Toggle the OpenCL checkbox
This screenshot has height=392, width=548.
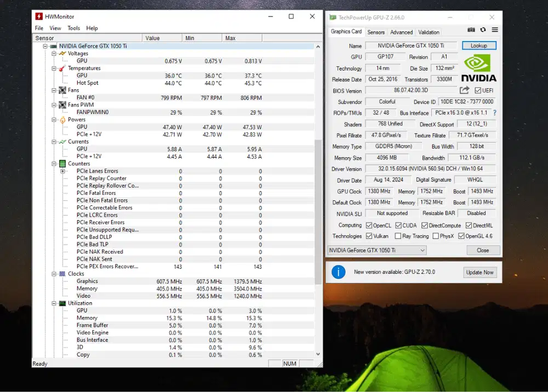[369, 226]
